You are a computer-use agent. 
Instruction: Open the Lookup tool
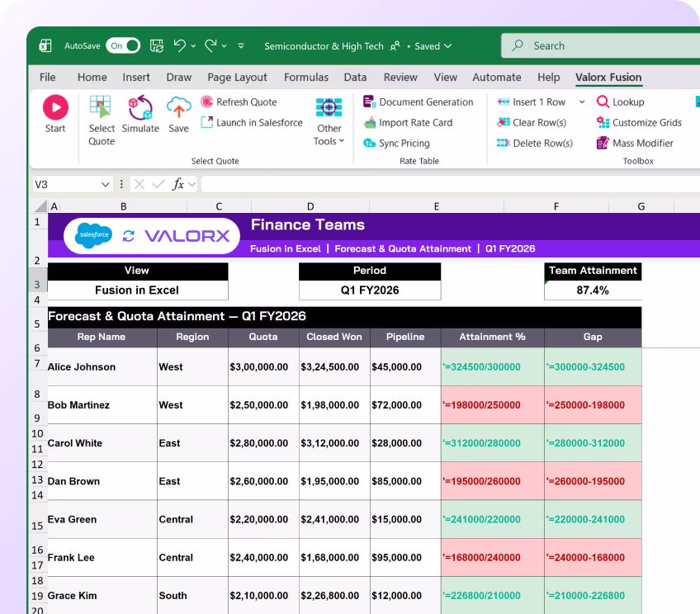coord(621,102)
